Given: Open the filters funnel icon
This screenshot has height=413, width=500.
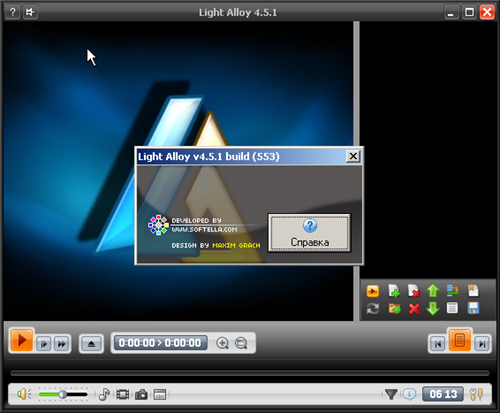Looking at the screenshot, I should click(391, 394).
